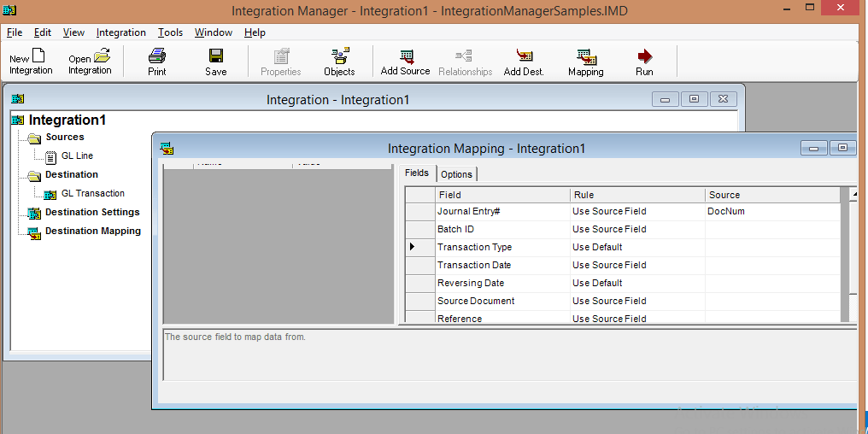Open the Edit menu
This screenshot has height=434, width=868.
(x=43, y=32)
